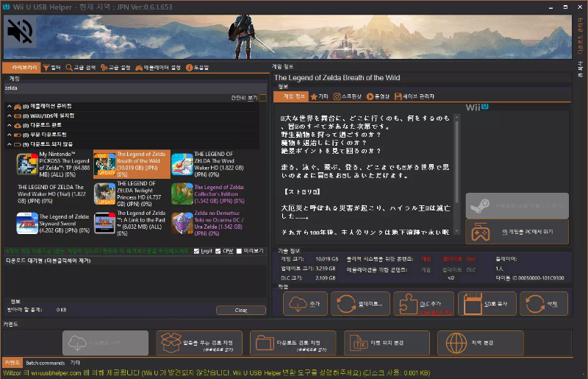Collapse the download complete (0) group
Viewport: 588px width, 379px height.
(x=10, y=125)
